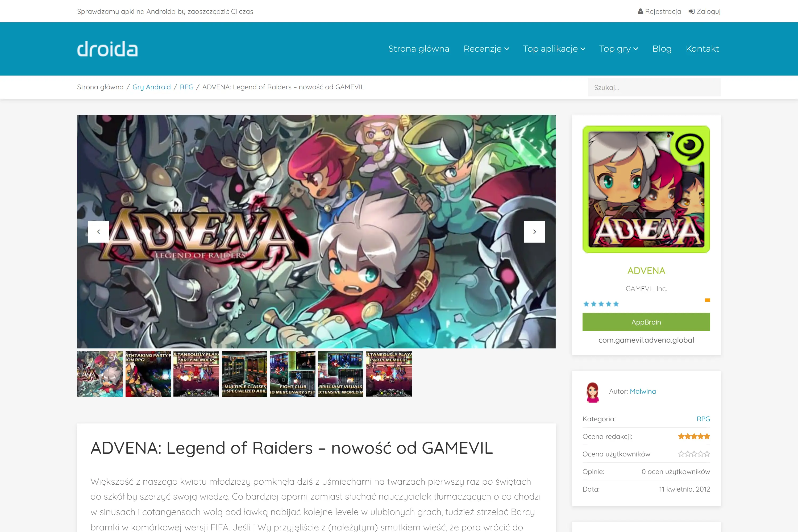Select Strona główna in navigation
Viewport: 798px width, 532px height.
pos(419,48)
